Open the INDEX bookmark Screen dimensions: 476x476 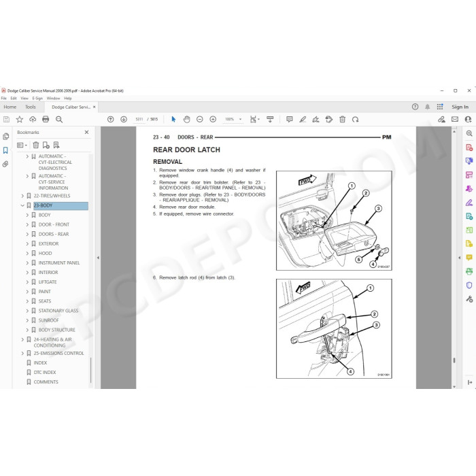[40, 362]
